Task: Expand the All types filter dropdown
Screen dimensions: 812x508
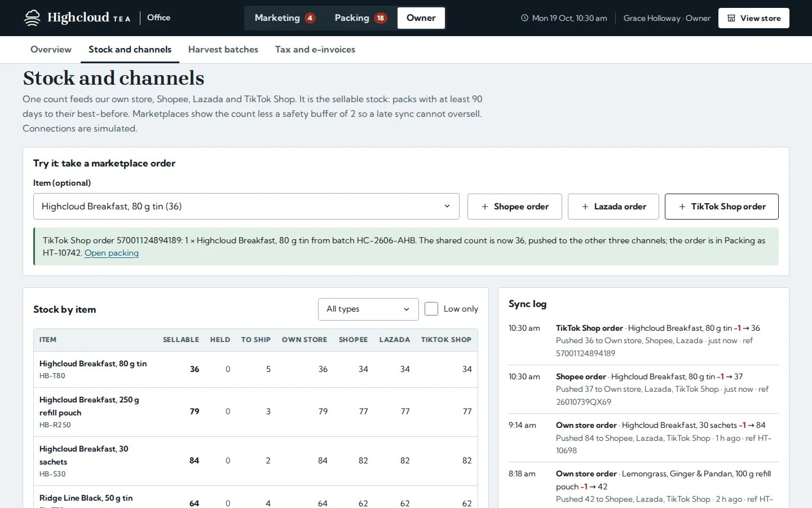Action: point(368,309)
